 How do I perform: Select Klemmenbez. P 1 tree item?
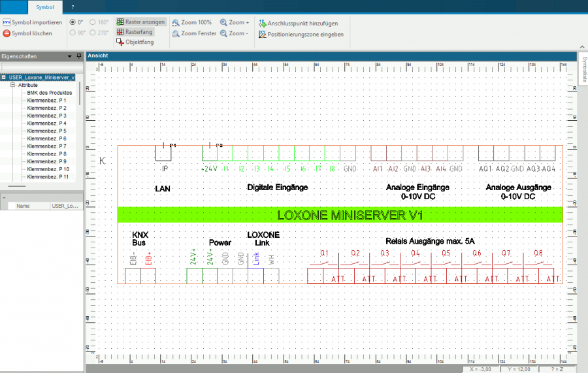[x=46, y=101]
